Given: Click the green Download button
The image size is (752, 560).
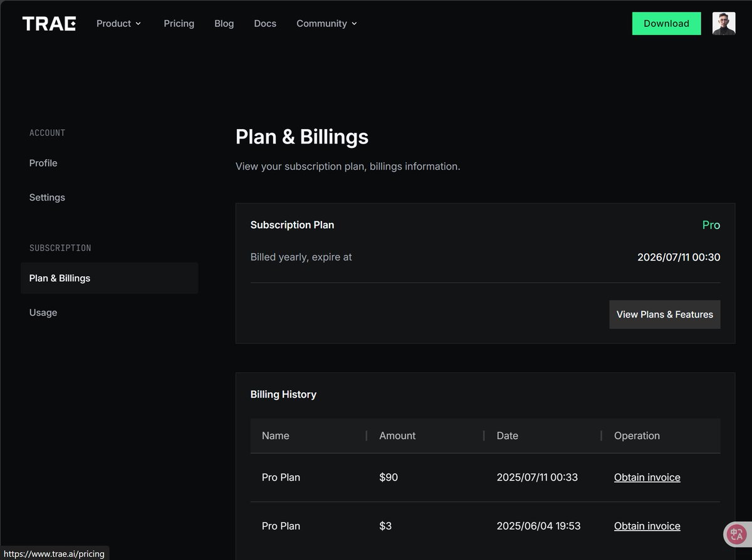Looking at the screenshot, I should 666,24.
